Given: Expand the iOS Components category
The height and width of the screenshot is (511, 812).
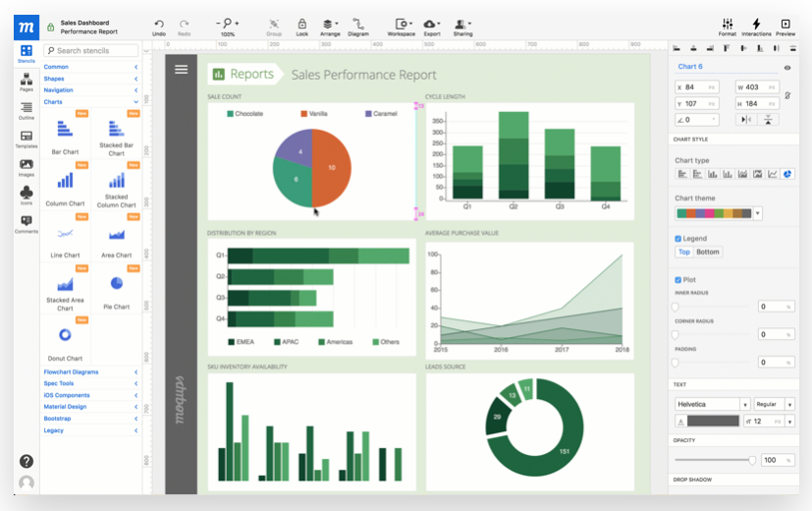Looking at the screenshot, I should (90, 395).
